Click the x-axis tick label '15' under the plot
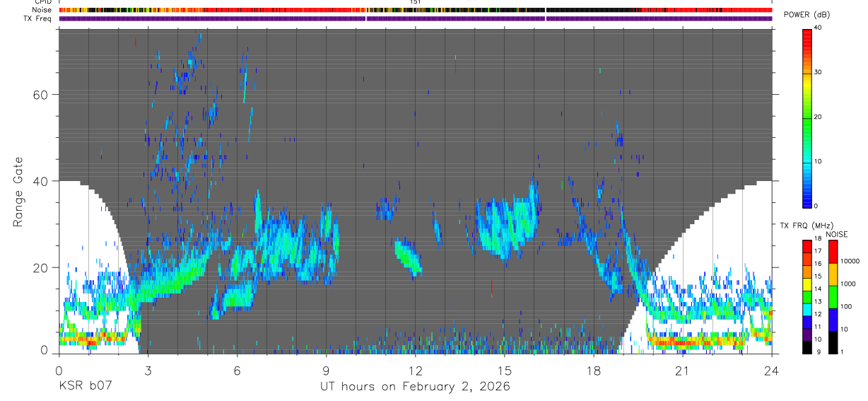Screen dimensions: 868x401 point(505,370)
